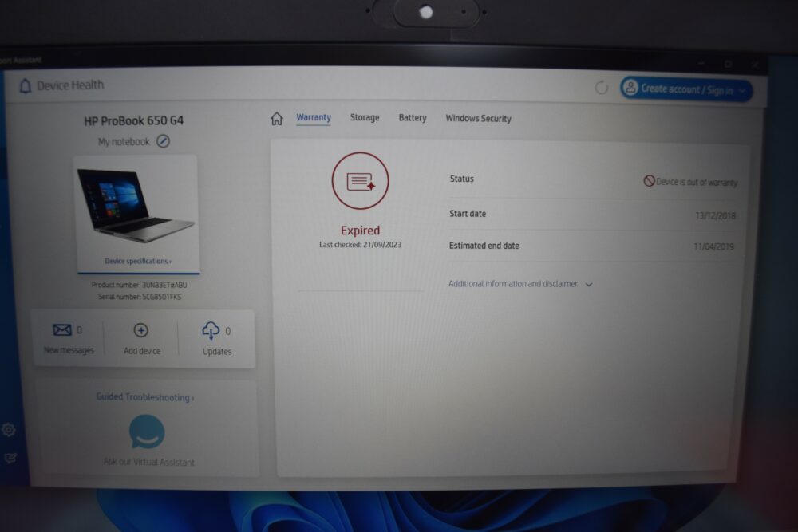
Task: Close the HP Support Assistant window
Action: [x=755, y=65]
